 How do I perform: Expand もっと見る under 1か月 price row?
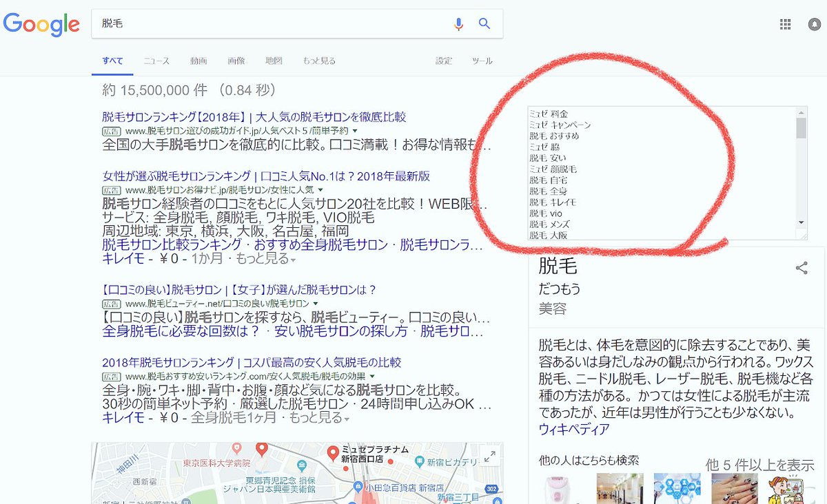tap(266, 259)
